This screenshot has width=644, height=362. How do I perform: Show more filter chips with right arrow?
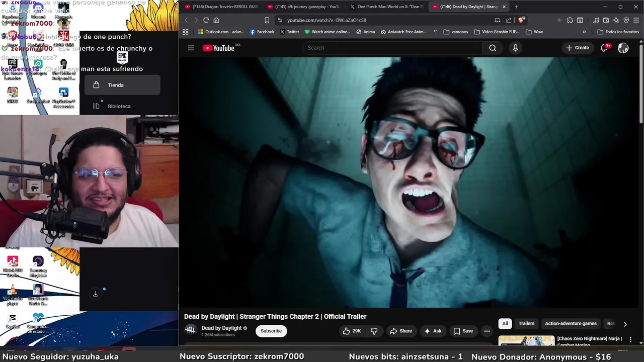coord(625,324)
